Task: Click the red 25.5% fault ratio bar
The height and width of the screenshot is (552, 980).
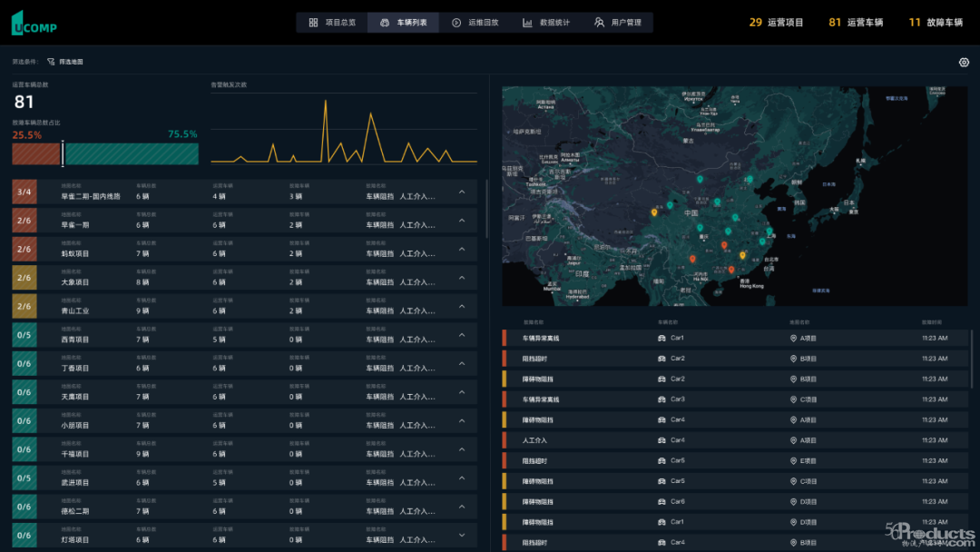Action: 36,153
